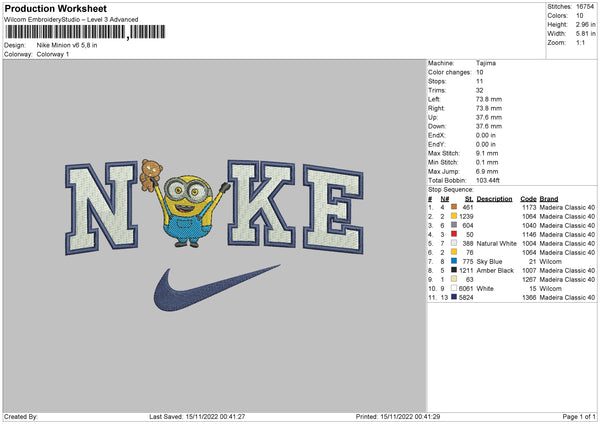Screen dimensions: 600x424
Task: Click the 'Brand' column header
Action: coord(549,199)
